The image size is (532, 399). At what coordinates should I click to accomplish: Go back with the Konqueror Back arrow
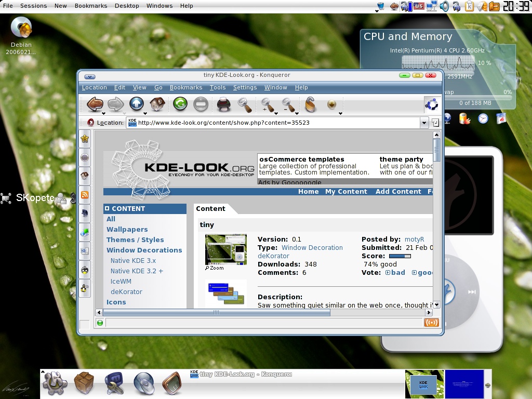click(95, 104)
